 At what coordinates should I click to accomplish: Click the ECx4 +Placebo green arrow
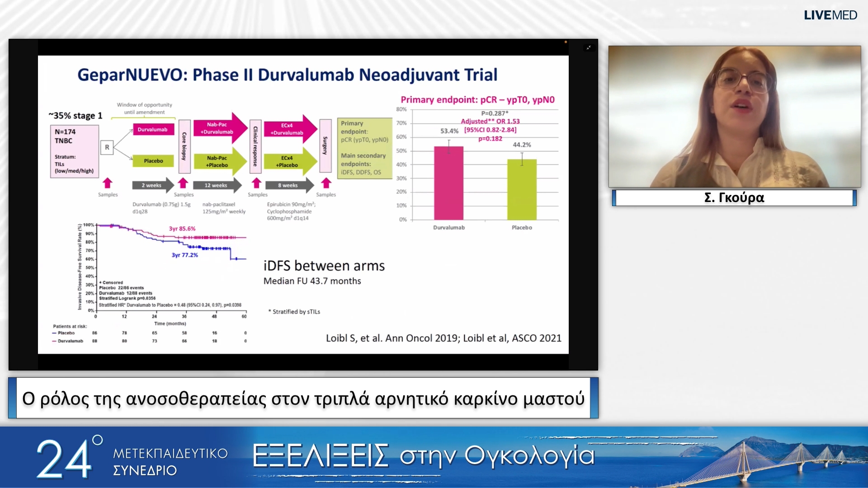point(287,162)
